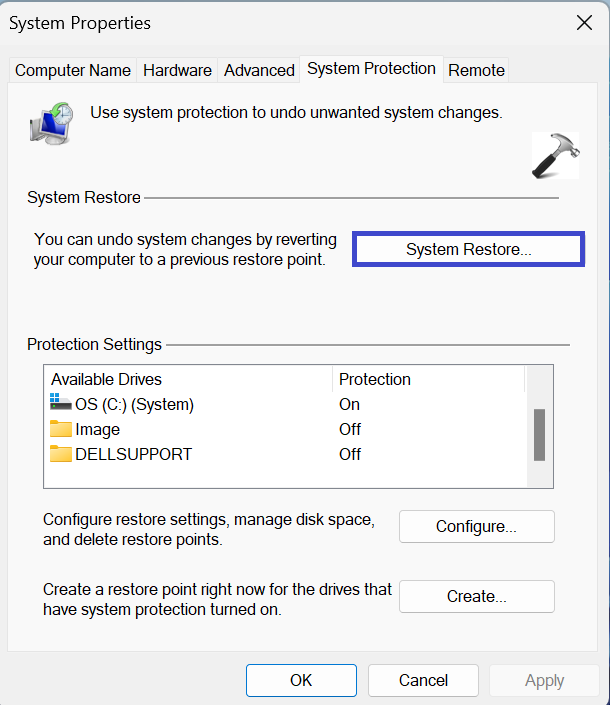Click the DELLSUPPORT folder icon
Screen dimensions: 610x705
point(61,454)
